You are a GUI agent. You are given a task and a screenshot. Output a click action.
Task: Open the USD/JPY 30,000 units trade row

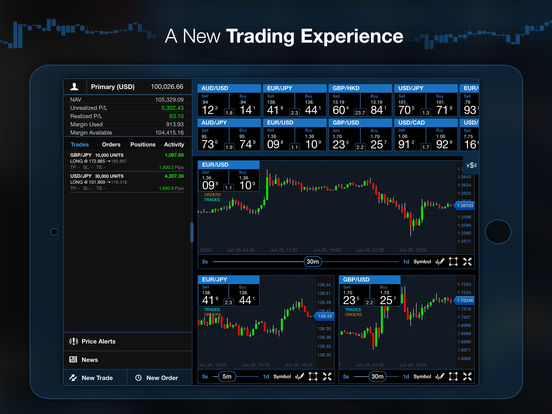(127, 182)
